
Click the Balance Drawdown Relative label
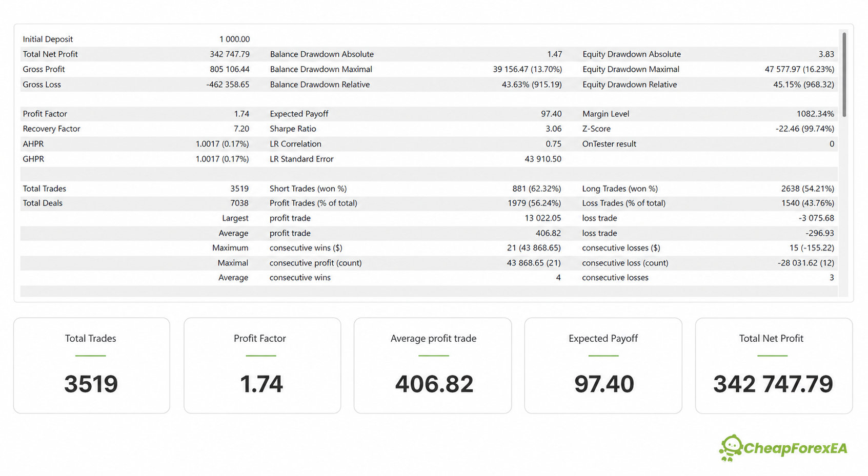[320, 85]
